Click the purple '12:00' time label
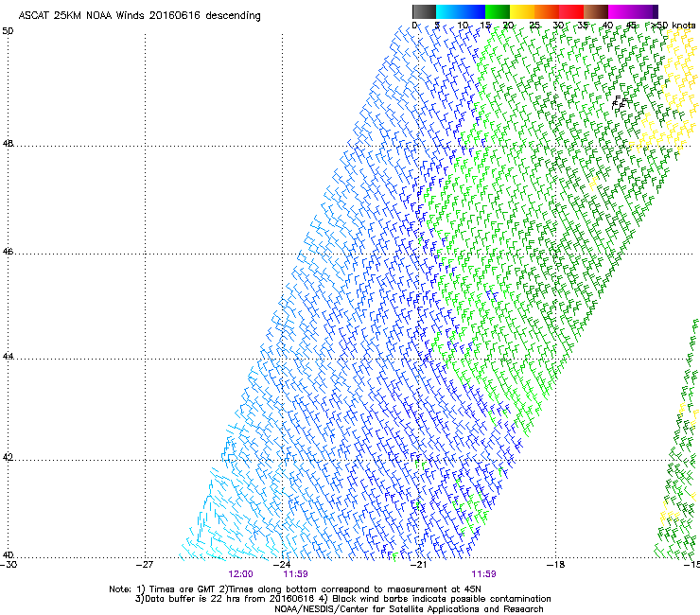The image size is (700, 615). pos(240,574)
